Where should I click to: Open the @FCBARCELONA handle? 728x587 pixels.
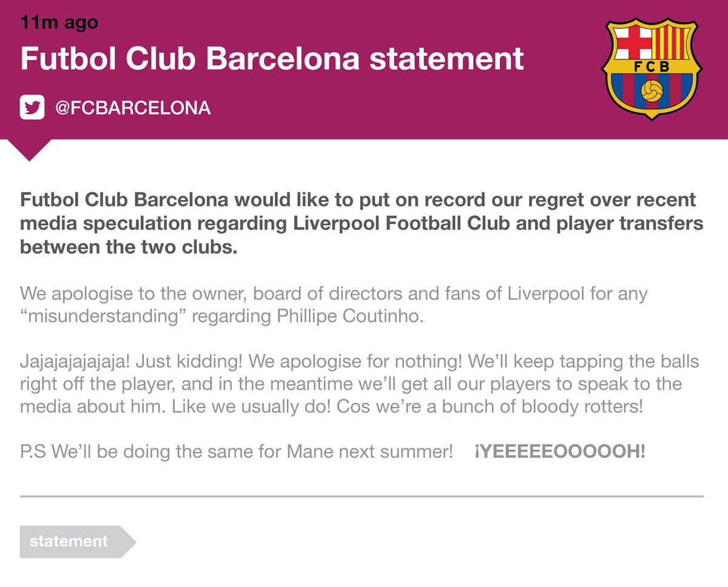pos(133,109)
